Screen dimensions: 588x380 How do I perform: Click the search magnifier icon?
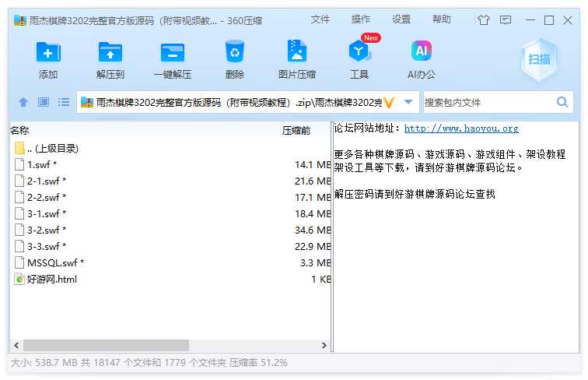tap(562, 102)
